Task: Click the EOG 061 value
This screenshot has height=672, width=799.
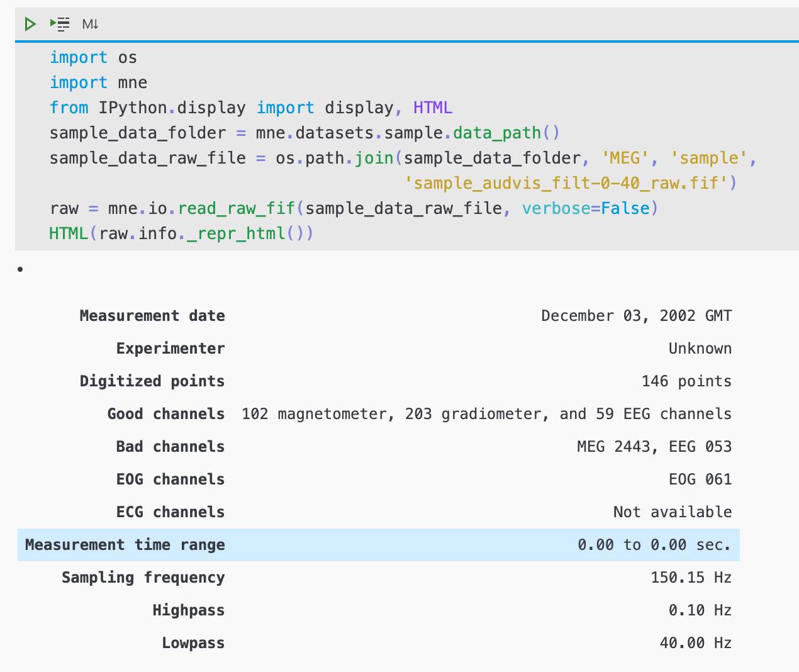Action: coord(700,479)
